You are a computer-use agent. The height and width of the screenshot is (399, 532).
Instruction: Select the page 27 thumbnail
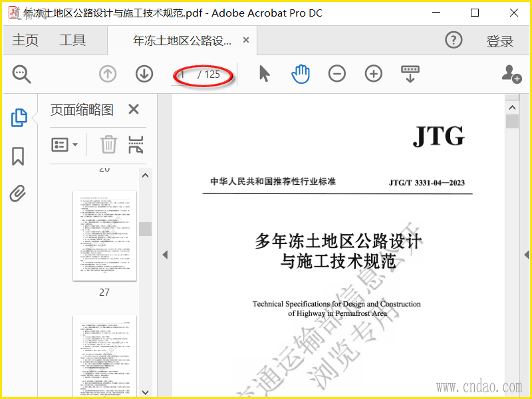coord(105,236)
